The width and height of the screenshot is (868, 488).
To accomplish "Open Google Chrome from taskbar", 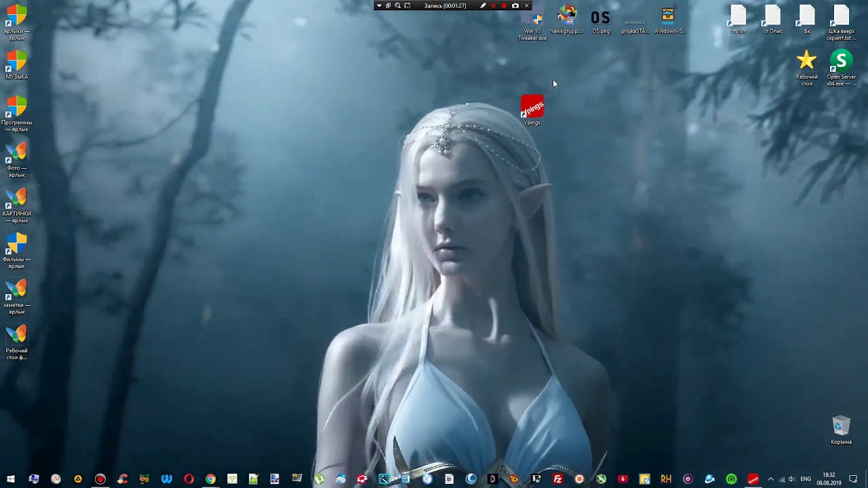I will point(211,479).
